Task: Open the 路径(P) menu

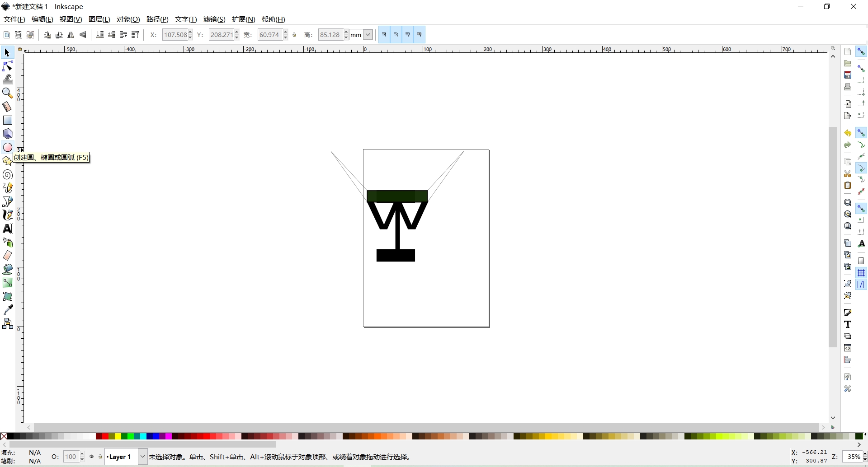Action: click(x=157, y=19)
